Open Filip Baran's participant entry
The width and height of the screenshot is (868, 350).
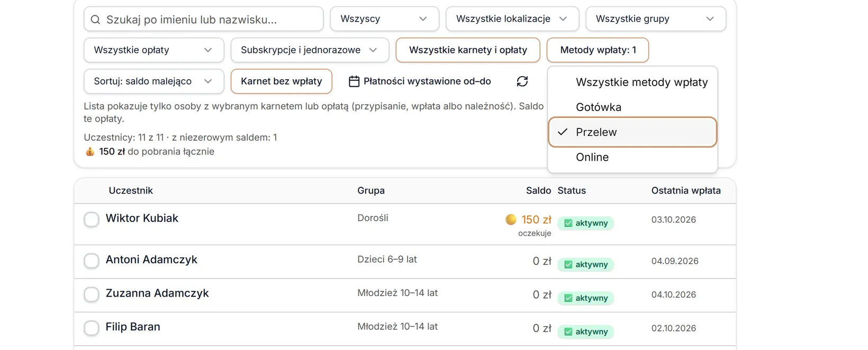point(133,327)
